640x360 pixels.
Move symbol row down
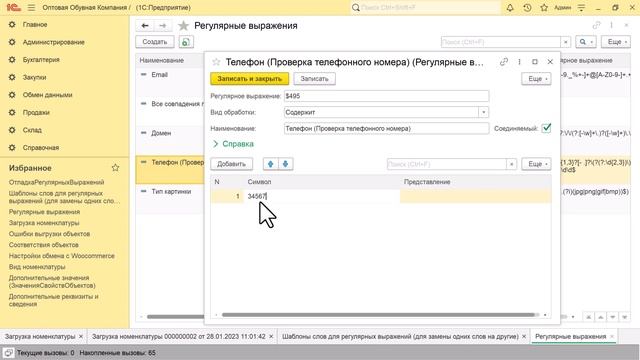coord(285,164)
